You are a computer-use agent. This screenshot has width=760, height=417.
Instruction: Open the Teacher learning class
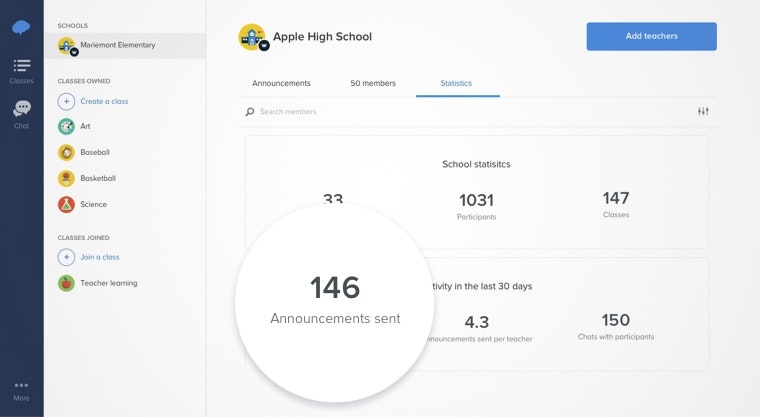click(109, 283)
